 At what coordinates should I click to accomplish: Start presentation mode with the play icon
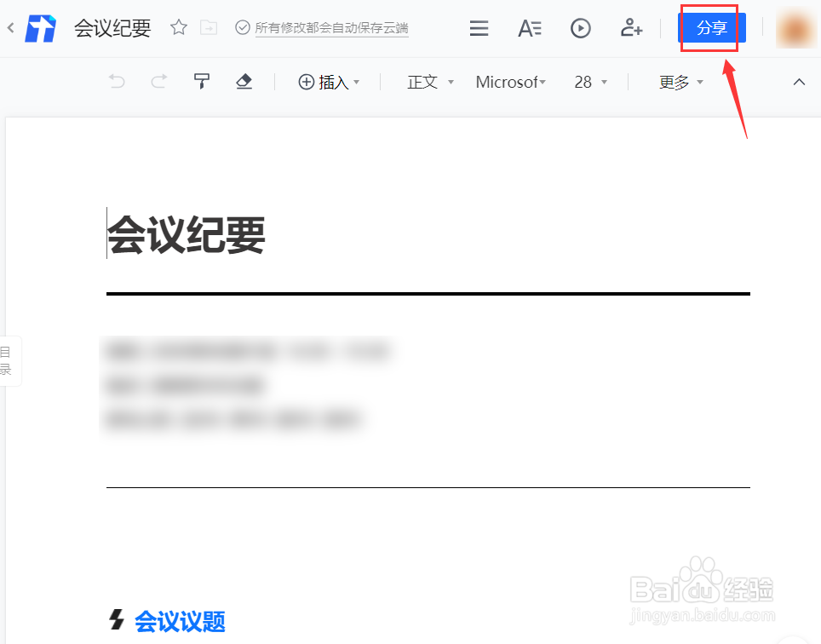pyautogui.click(x=580, y=27)
